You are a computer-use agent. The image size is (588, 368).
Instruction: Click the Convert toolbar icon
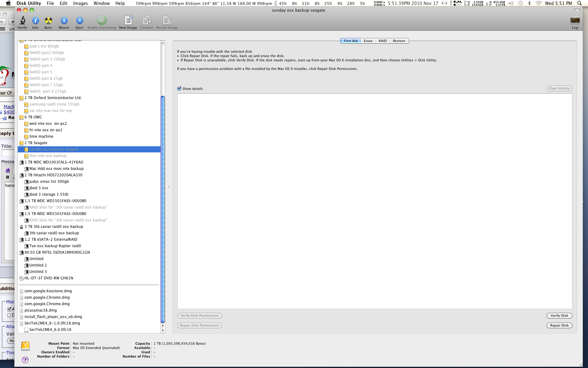click(147, 20)
